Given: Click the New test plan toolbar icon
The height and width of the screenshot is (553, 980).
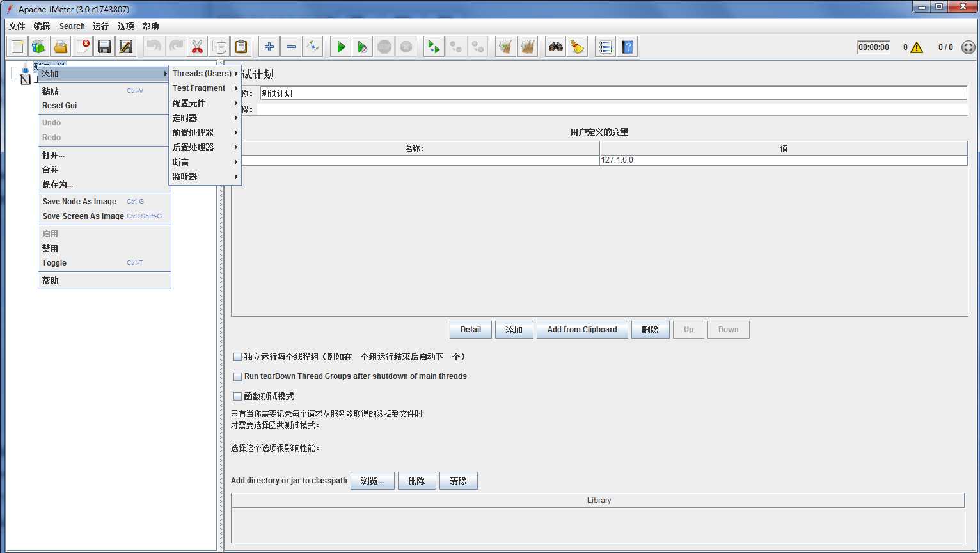Looking at the screenshot, I should (17, 47).
